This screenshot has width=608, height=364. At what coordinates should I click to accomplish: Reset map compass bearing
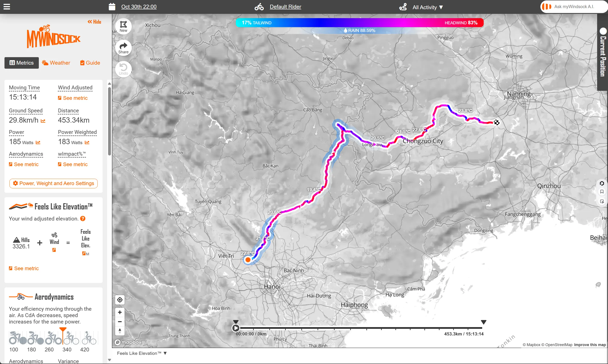pos(120,331)
